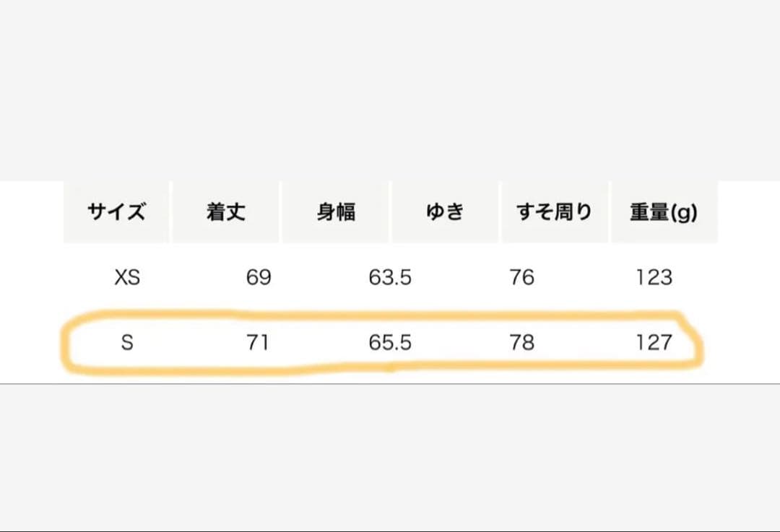Click the すそ周り column header
This screenshot has width=780, height=532.
pos(554,212)
